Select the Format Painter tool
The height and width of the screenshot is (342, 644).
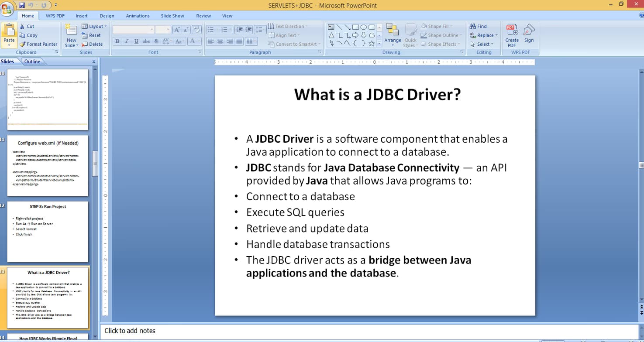click(38, 44)
